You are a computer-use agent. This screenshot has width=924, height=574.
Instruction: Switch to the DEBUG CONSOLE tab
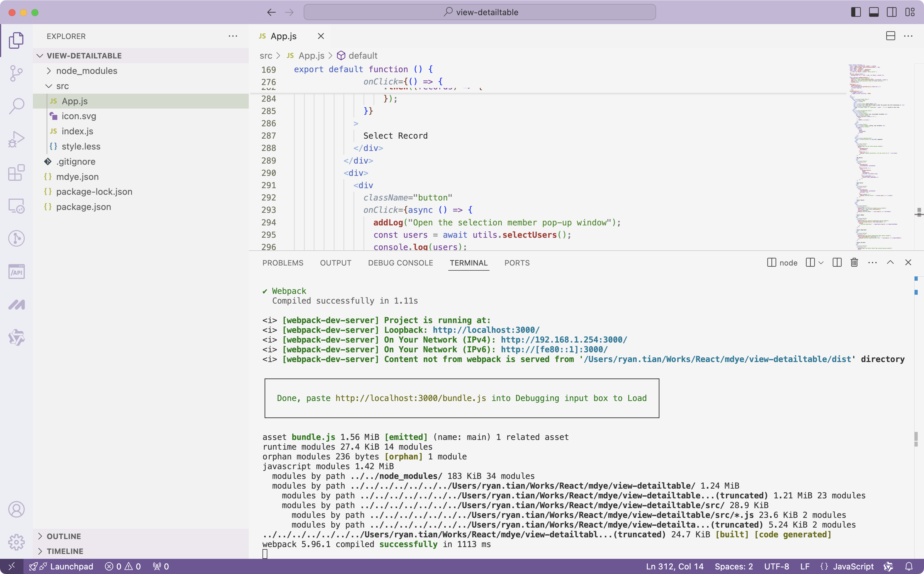pyautogui.click(x=400, y=263)
